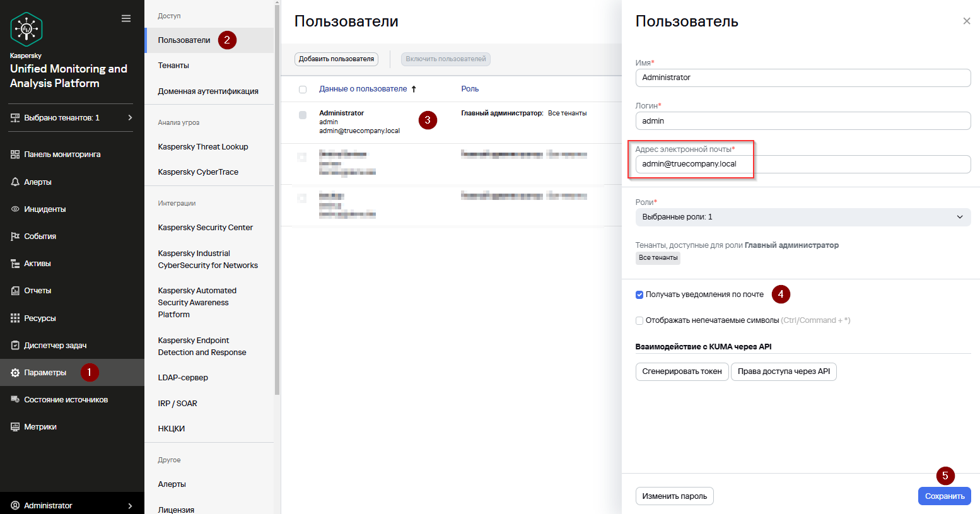The width and height of the screenshot is (980, 514).
Task: Click the sort arrow beside Данные о пользователе
Action: (414, 89)
